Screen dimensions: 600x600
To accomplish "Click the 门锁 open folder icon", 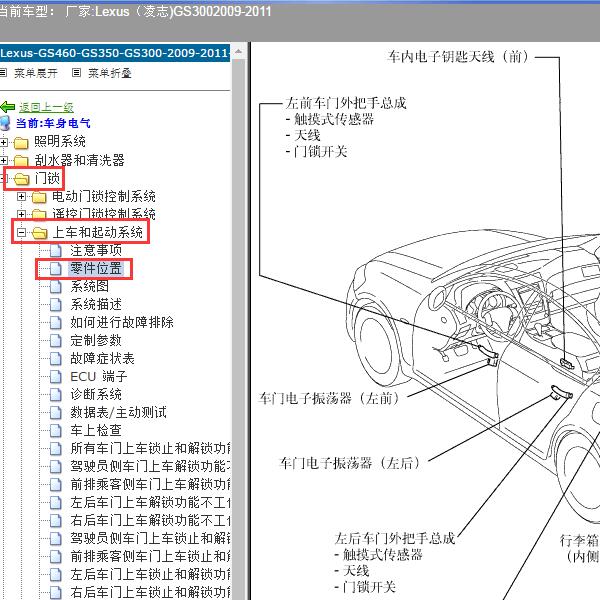I will click(22, 179).
